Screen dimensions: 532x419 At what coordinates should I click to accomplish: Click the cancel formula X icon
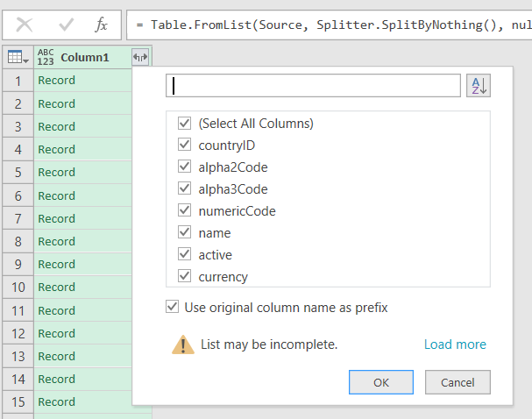25,25
